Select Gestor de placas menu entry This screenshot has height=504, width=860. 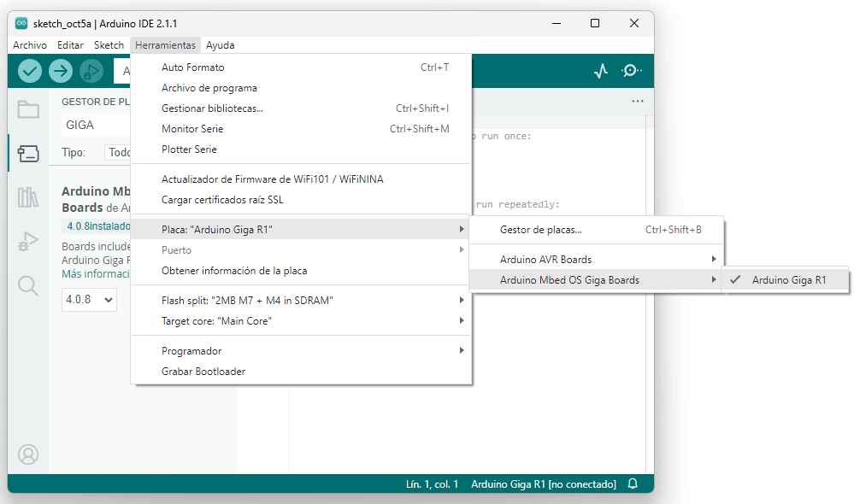tap(540, 230)
